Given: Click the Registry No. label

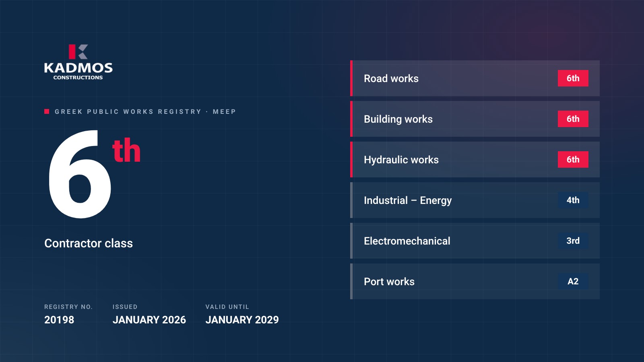Looking at the screenshot, I should tap(68, 307).
